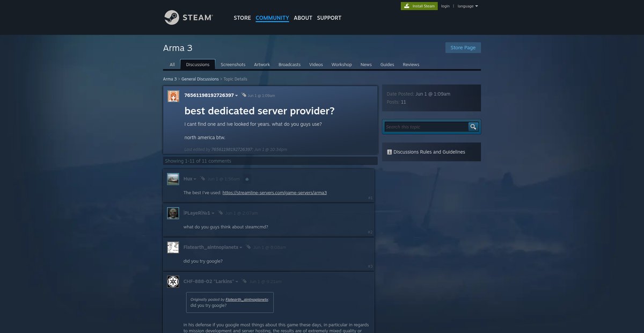Image resolution: width=644 pixels, height=333 pixels.
Task: Open original poster's avatar image
Action: 173,96
